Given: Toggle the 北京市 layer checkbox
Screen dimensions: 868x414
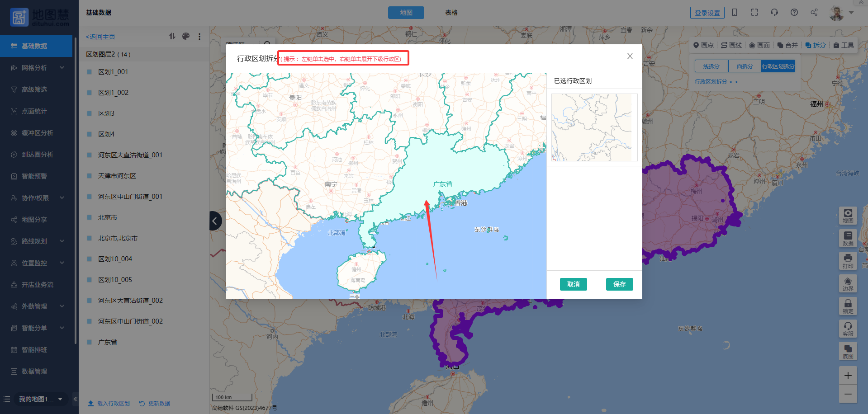Looking at the screenshot, I should tap(90, 217).
